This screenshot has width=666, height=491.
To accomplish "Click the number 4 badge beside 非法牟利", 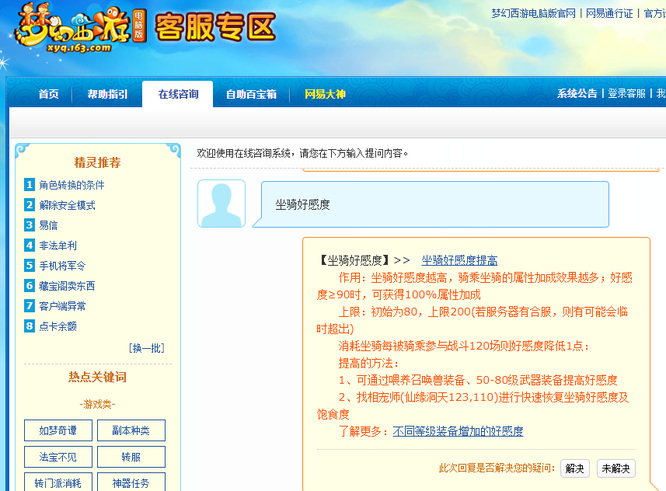I will point(29,245).
